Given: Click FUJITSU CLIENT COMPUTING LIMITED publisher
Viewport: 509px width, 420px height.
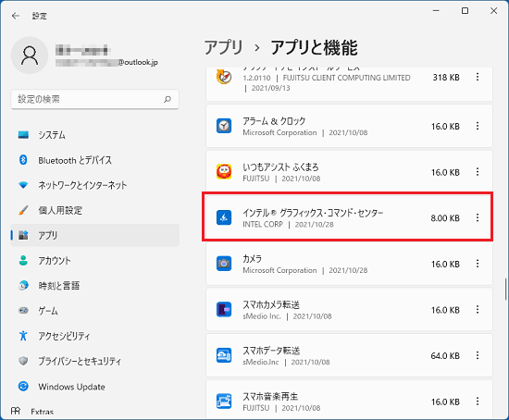Looking at the screenshot, I should (x=347, y=78).
